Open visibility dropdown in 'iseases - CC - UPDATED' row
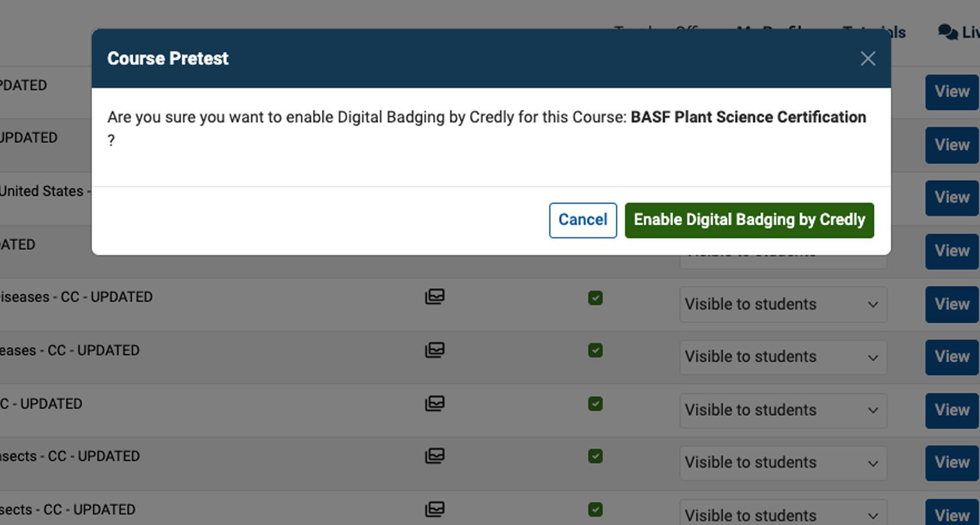This screenshot has height=525, width=980. 783,304
